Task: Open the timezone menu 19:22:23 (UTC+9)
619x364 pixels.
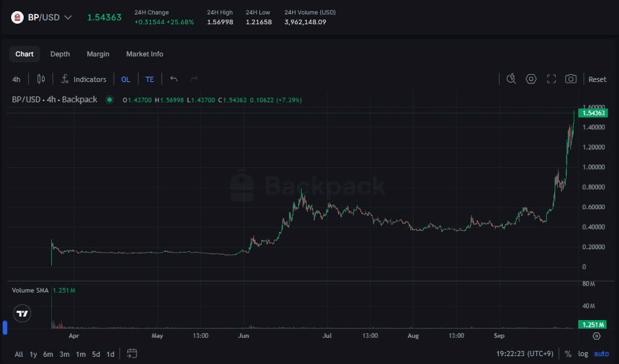Action: point(524,354)
